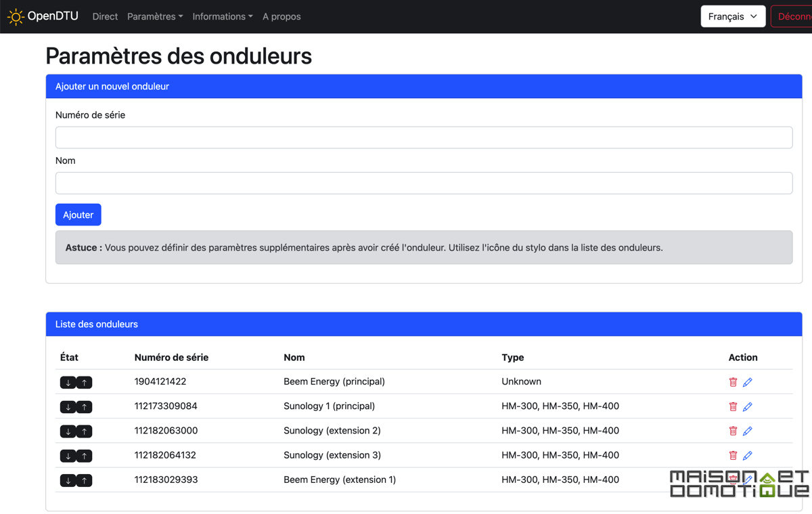Open the Informations dropdown menu

(223, 16)
